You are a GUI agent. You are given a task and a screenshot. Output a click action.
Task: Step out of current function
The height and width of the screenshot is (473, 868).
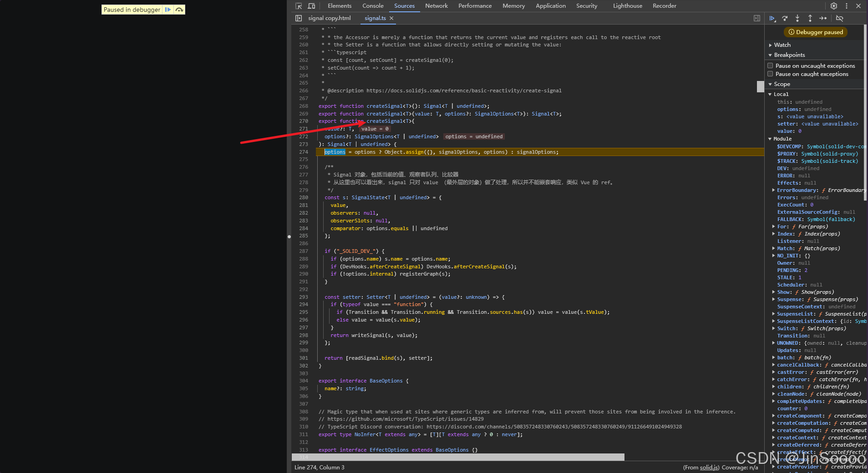(810, 18)
